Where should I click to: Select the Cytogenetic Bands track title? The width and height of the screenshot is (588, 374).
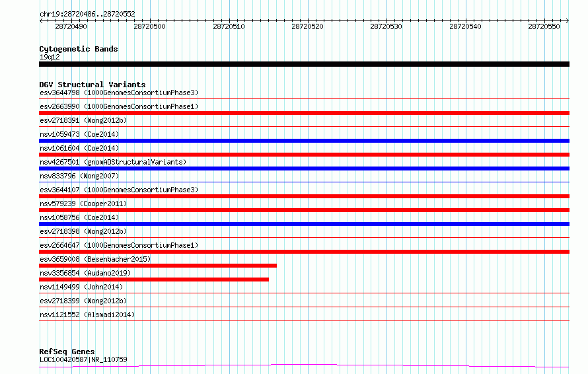click(79, 49)
